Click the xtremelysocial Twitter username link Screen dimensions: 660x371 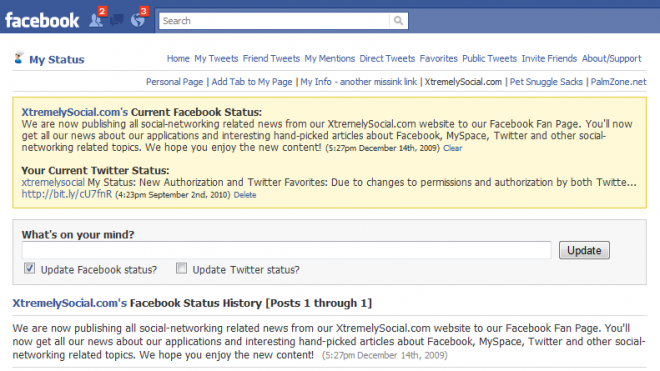53,182
